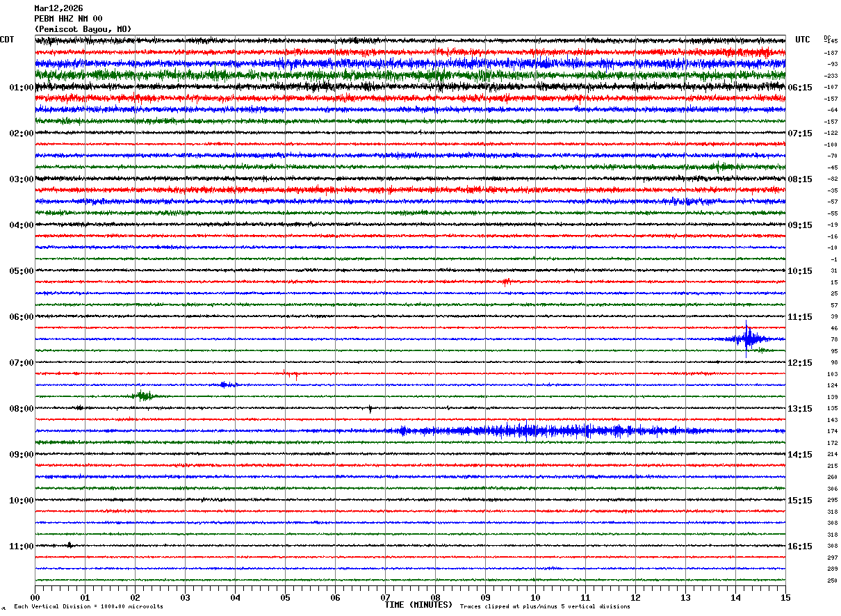Click the 16:15 UTC time label
Viewport: 841px width, 616px height.
799,546
